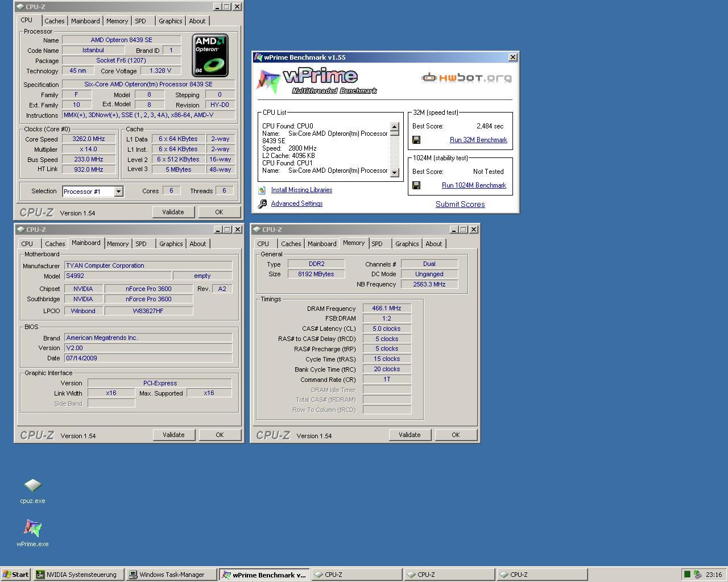This screenshot has height=582, width=728.
Task: Click Validate in the Memory CPU-Z window
Action: [409, 435]
